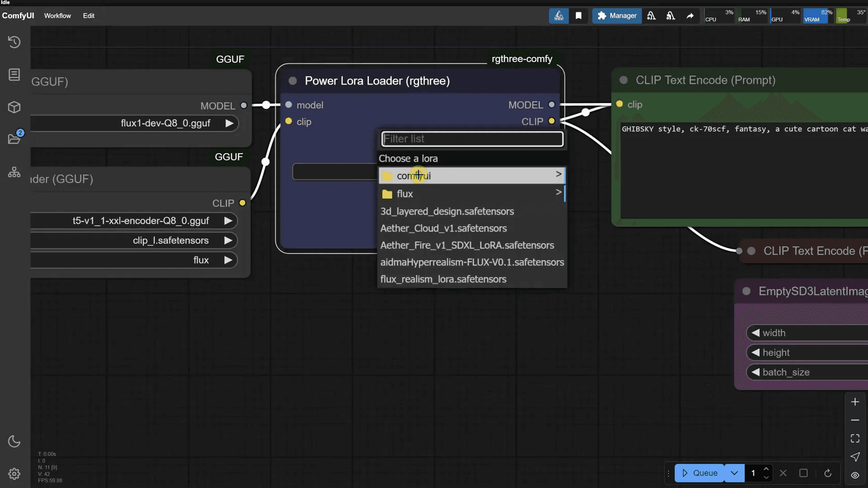Select 3d_layered_design.safetensors lora

[x=472, y=211]
